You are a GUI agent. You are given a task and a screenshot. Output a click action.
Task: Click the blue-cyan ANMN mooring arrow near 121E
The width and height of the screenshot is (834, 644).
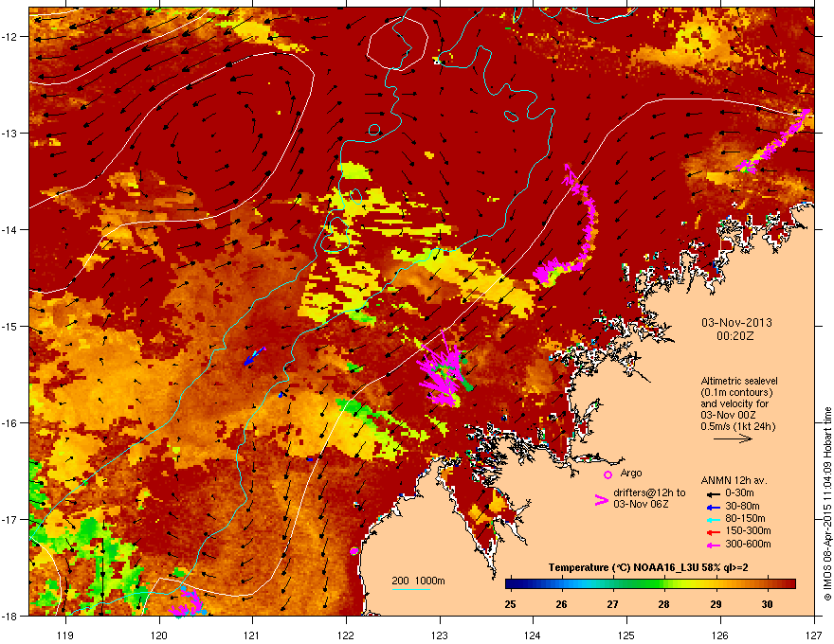pyautogui.click(x=254, y=356)
